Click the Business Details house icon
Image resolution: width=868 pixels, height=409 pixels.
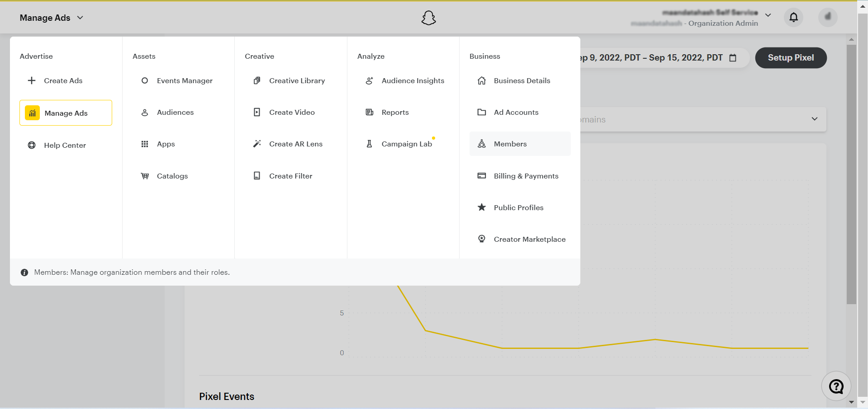tap(482, 80)
